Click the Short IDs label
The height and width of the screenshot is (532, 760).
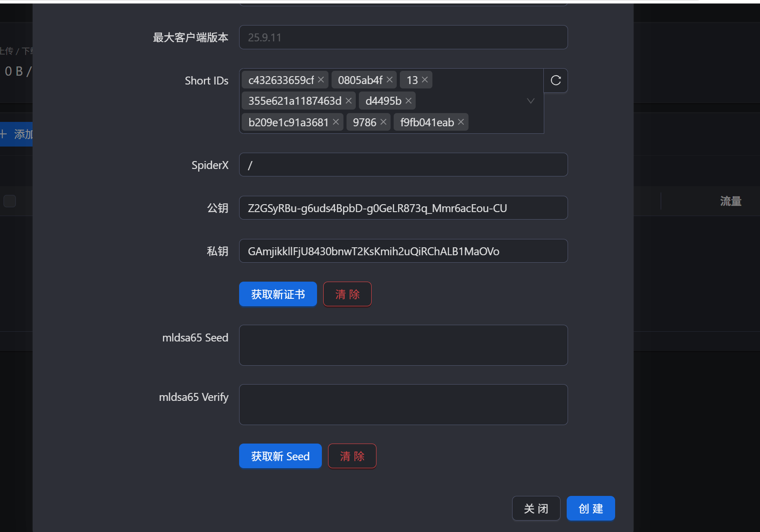coord(207,81)
